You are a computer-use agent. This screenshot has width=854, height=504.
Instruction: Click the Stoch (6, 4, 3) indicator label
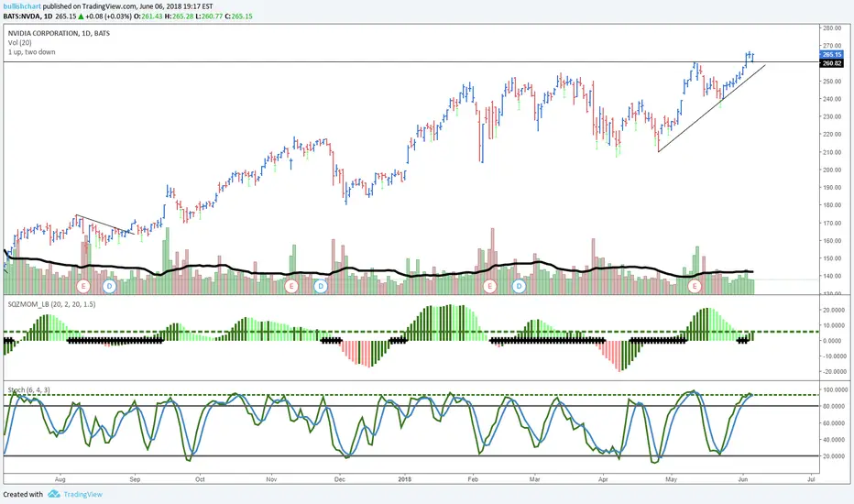[29, 390]
